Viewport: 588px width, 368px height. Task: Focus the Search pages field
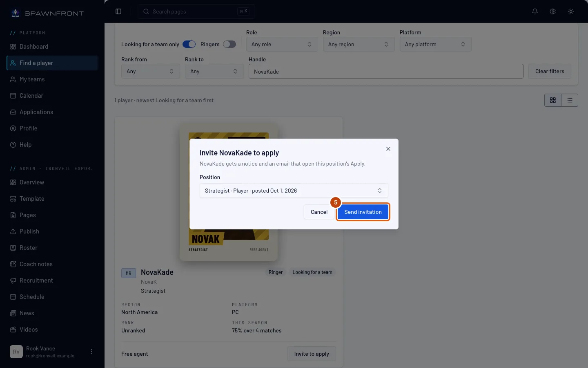click(196, 11)
